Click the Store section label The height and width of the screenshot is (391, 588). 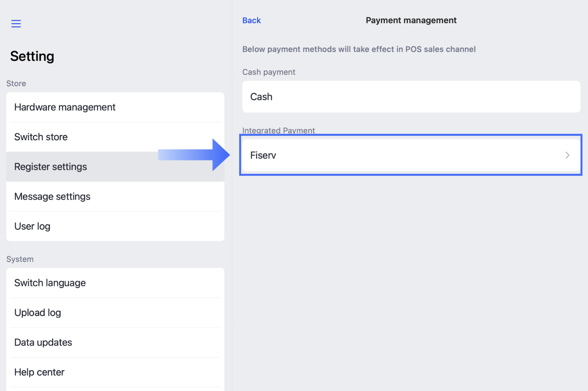tap(16, 84)
